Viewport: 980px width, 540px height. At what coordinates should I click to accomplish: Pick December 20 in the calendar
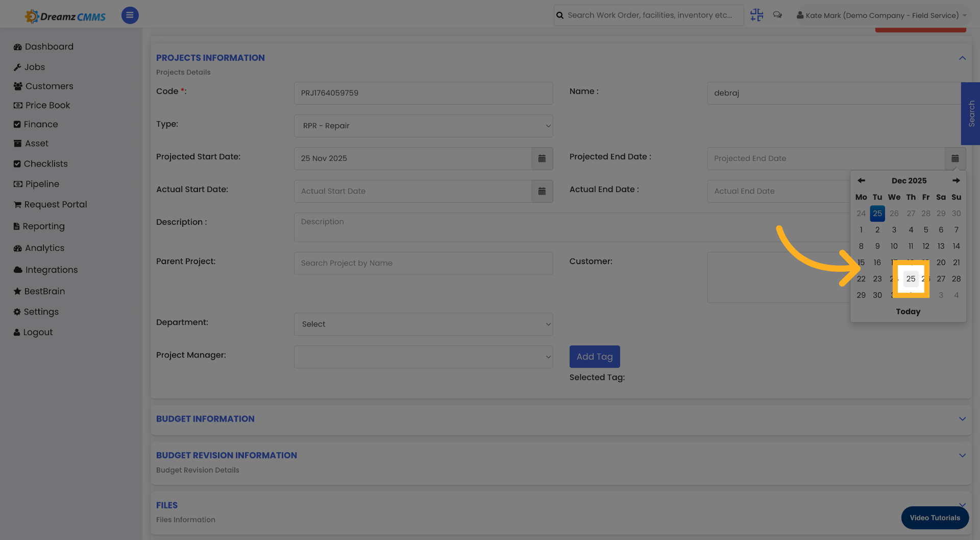[941, 263]
